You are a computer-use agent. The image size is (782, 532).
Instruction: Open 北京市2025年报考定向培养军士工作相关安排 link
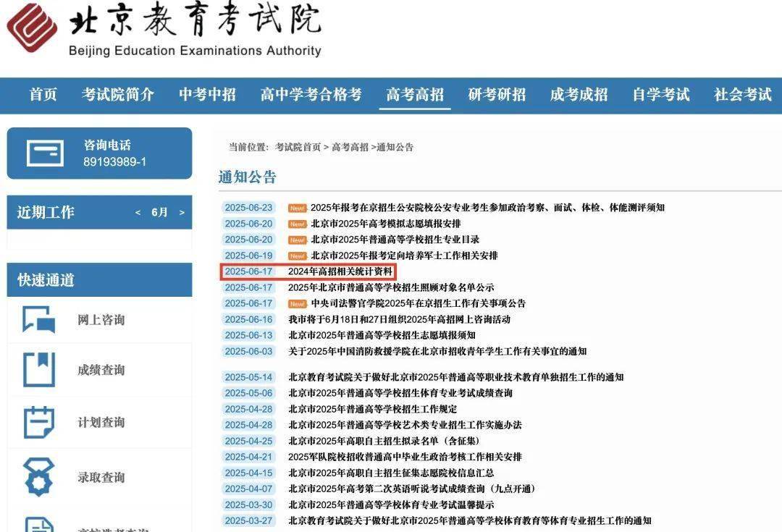(x=405, y=256)
